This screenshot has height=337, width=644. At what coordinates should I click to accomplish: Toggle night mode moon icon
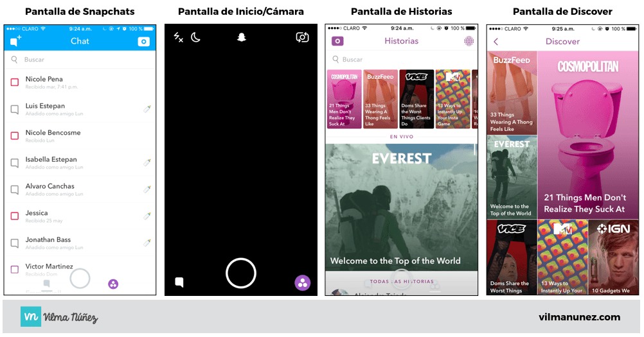coord(195,37)
